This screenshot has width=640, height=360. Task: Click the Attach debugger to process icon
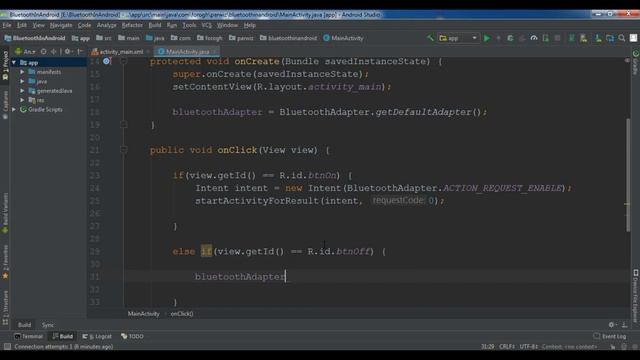[x=546, y=38]
